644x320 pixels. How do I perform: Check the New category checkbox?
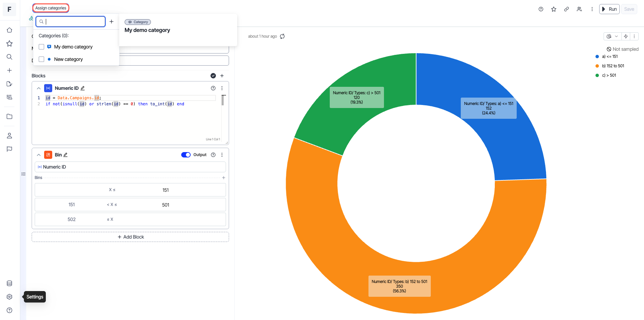coord(41,59)
